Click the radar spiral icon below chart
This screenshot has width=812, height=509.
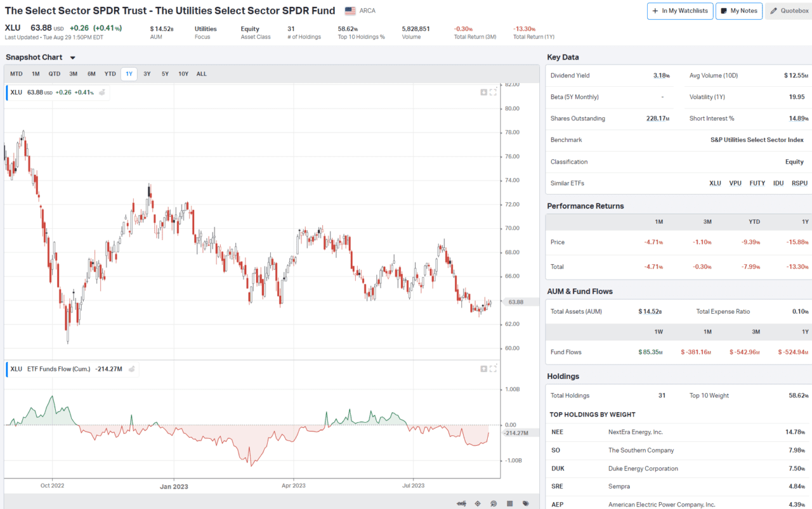pos(494,503)
